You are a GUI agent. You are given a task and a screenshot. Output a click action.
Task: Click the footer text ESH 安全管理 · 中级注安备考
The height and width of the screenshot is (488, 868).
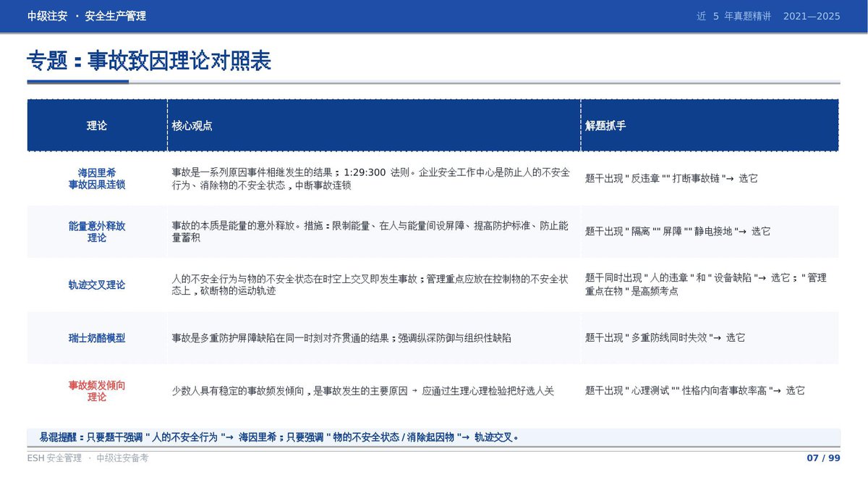(x=88, y=458)
